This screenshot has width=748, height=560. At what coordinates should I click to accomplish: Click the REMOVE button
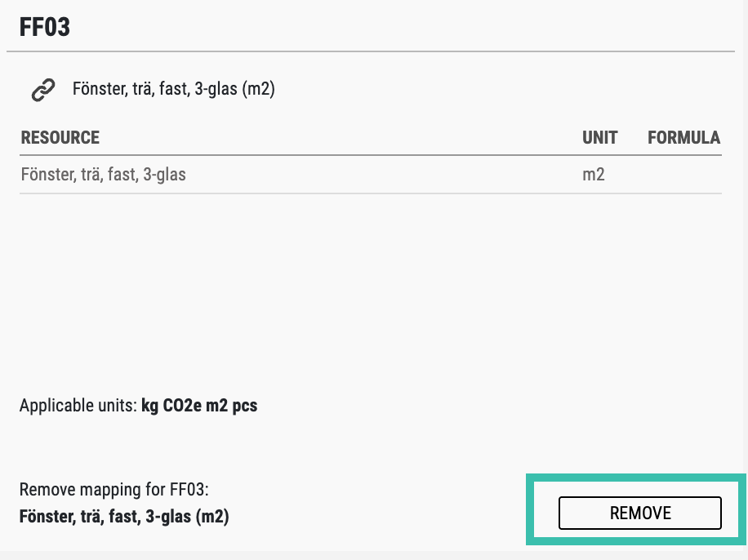click(639, 513)
